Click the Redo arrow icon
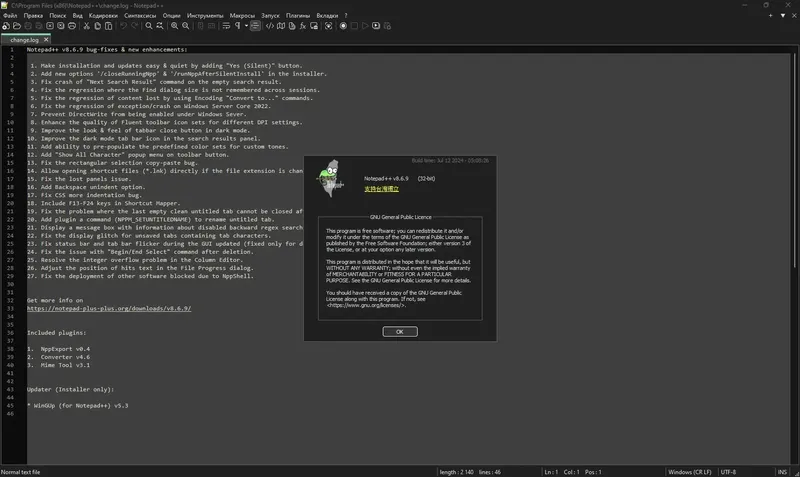800x477 pixels. pyautogui.click(x=134, y=26)
